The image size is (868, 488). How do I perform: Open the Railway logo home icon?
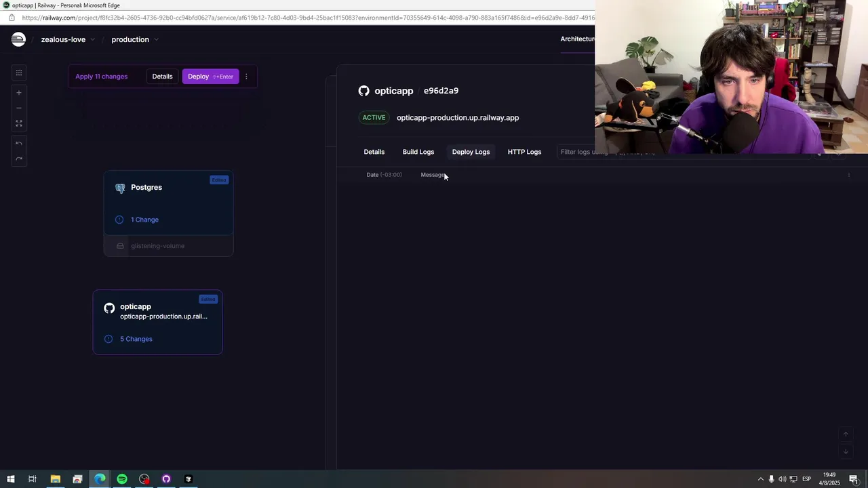tap(18, 39)
